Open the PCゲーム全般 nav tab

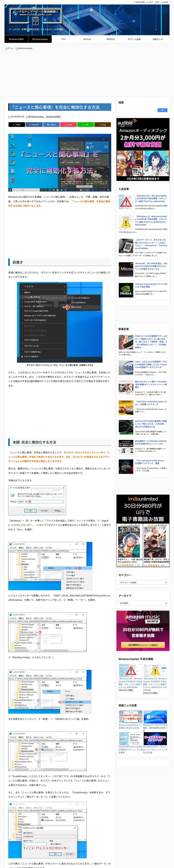tap(134, 39)
